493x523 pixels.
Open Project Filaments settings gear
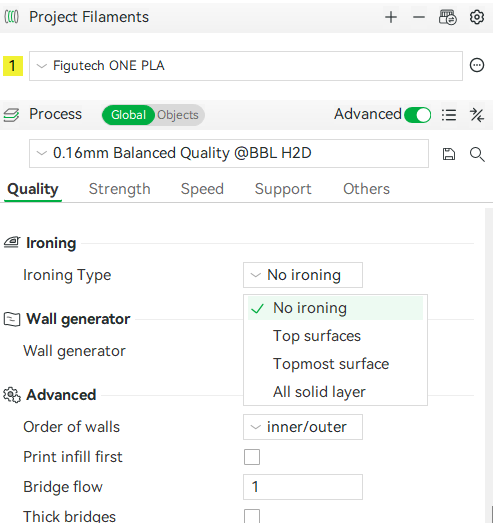tap(477, 17)
